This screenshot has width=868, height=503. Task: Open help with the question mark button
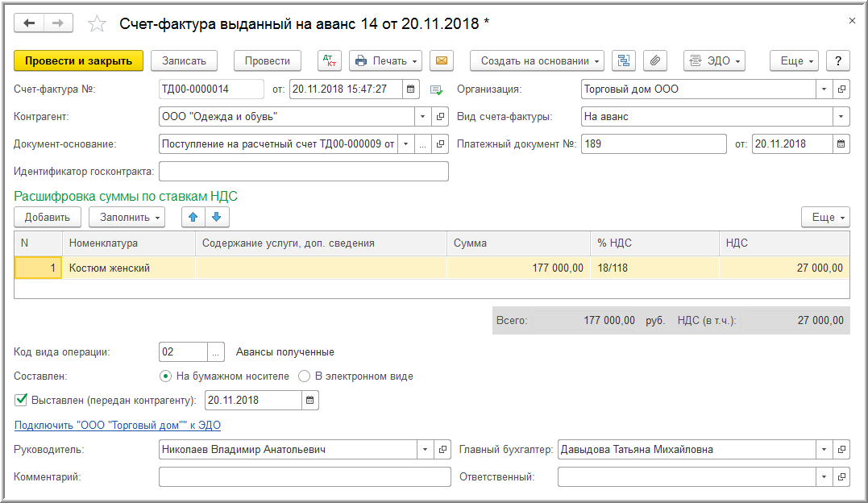click(x=838, y=61)
